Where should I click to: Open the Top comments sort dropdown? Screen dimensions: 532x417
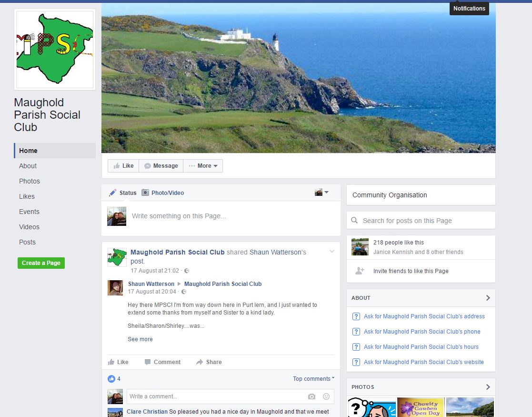313,378
